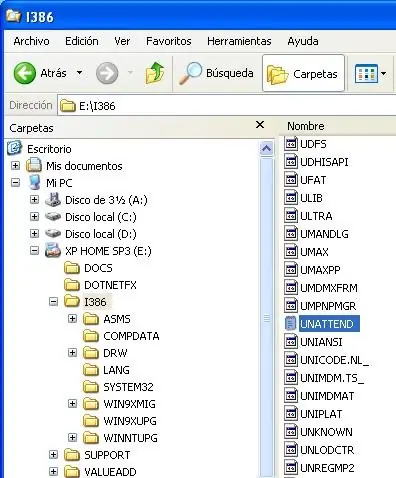The width and height of the screenshot is (396, 478).
Task: Click the address field E:\I386
Action: 227,106
